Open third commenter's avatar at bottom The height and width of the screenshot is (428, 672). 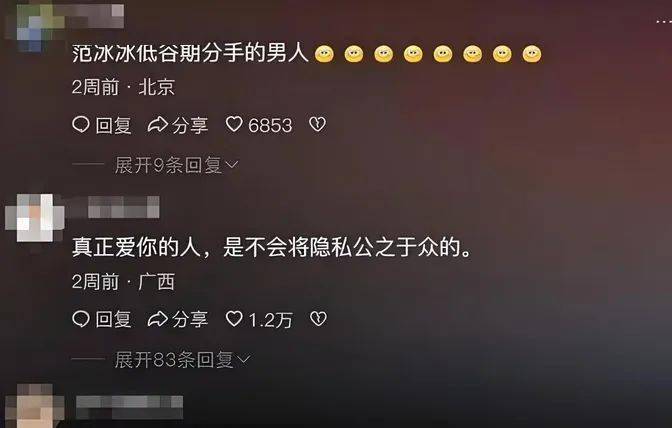click(x=35, y=406)
